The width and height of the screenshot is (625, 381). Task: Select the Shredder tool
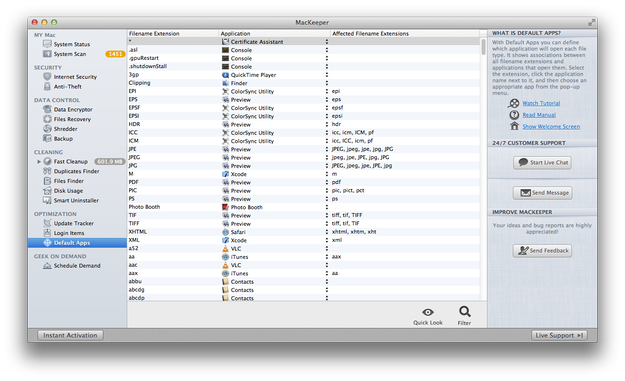[x=65, y=129]
